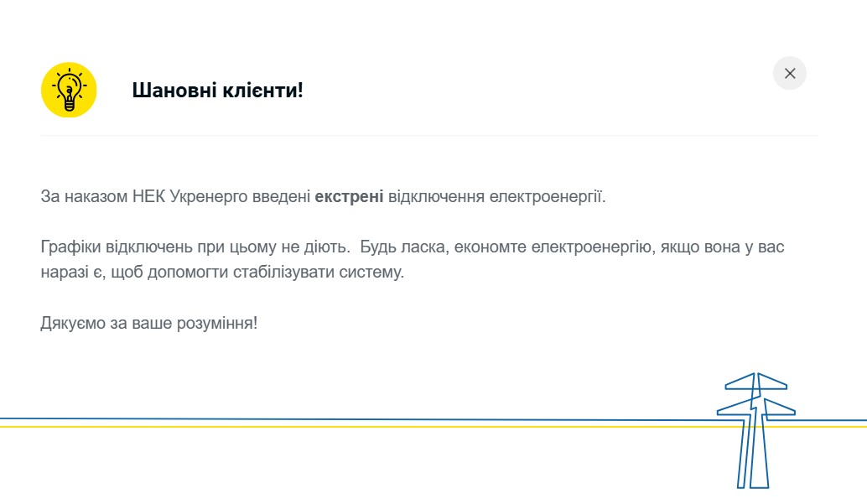Click the power pylon illustration
867x504 pixels.
[x=755, y=428]
